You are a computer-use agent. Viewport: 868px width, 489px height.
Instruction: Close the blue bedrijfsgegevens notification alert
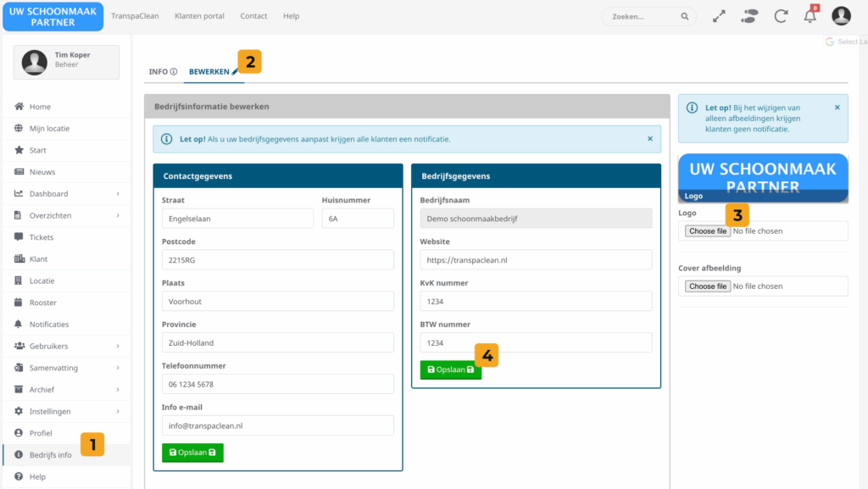[650, 138]
